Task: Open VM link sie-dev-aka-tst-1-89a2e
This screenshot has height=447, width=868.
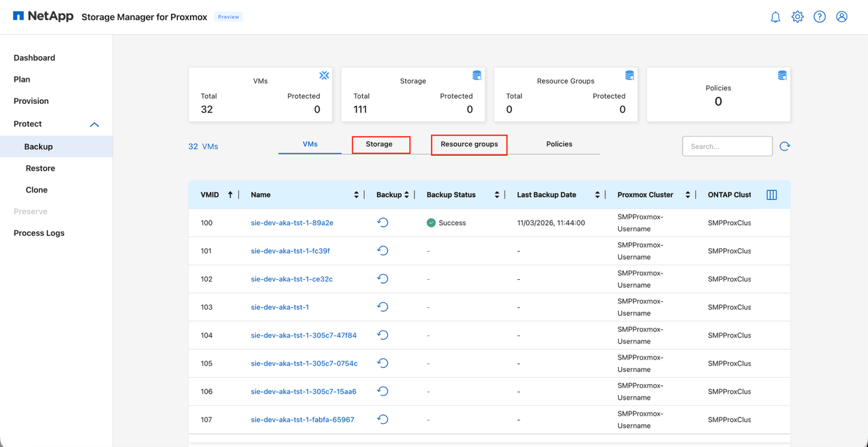Action: click(292, 223)
